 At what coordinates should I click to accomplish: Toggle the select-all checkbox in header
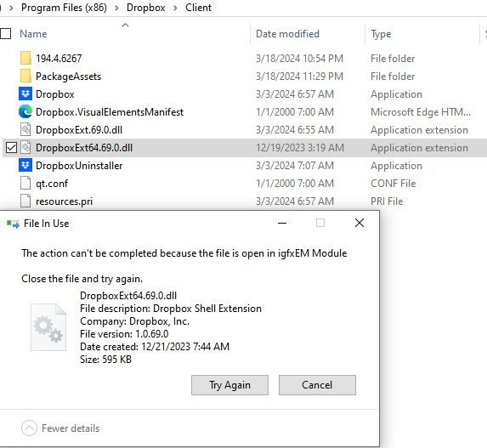coord(6,33)
